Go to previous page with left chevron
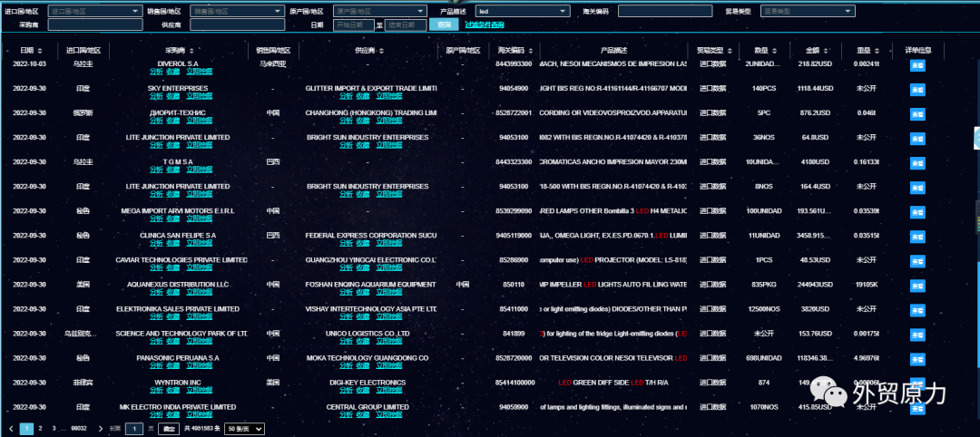The image size is (980, 437). coord(11,429)
